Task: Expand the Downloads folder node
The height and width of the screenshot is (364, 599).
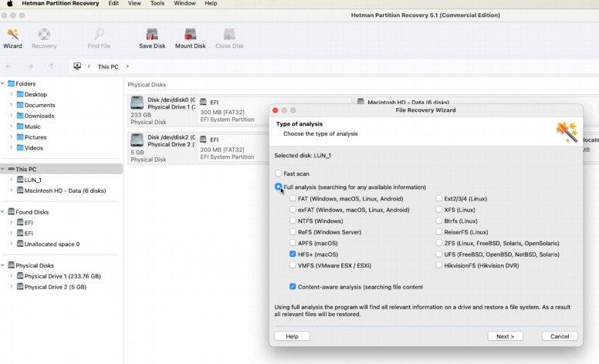Action: coord(11,115)
